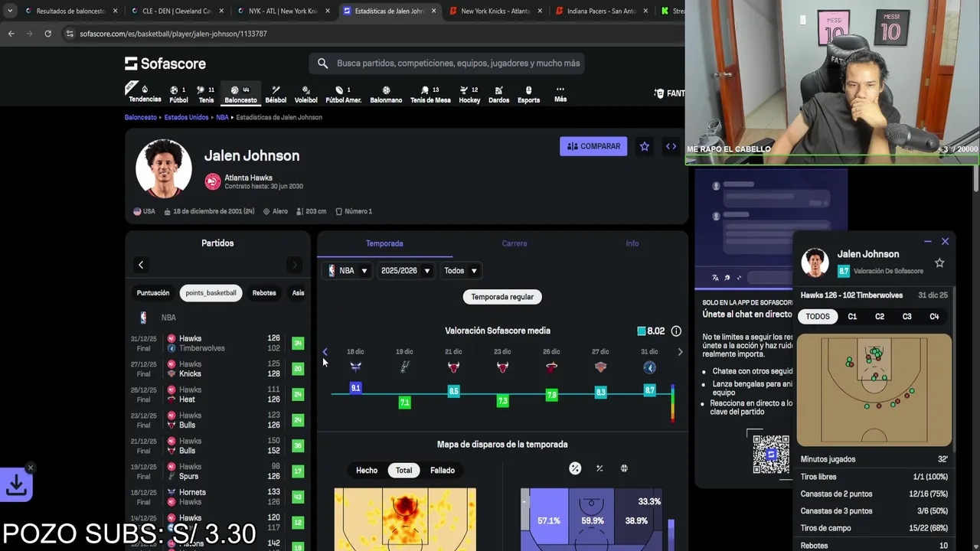Click the download icon overlay
The image size is (980, 551).
pyautogui.click(x=16, y=485)
